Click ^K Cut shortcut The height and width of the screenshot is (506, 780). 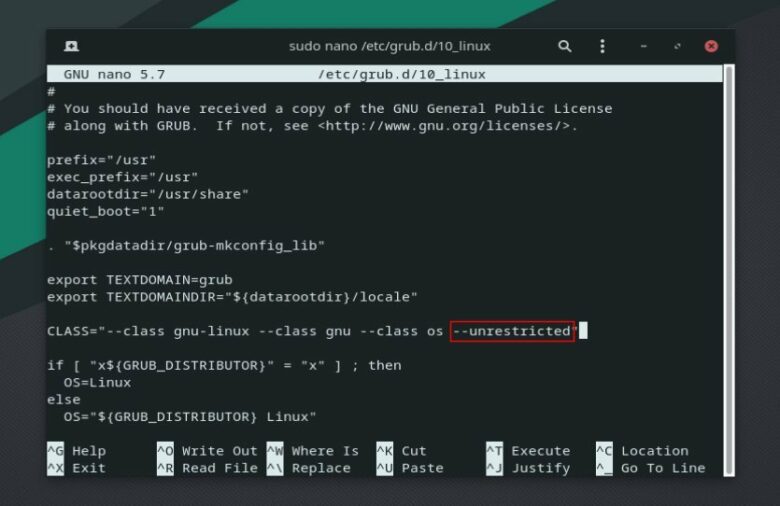point(401,451)
